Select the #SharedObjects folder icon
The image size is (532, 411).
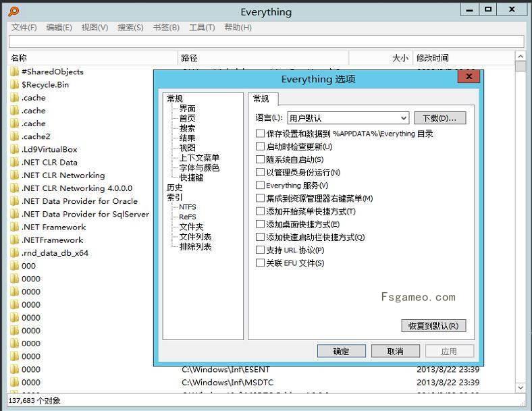[x=14, y=72]
